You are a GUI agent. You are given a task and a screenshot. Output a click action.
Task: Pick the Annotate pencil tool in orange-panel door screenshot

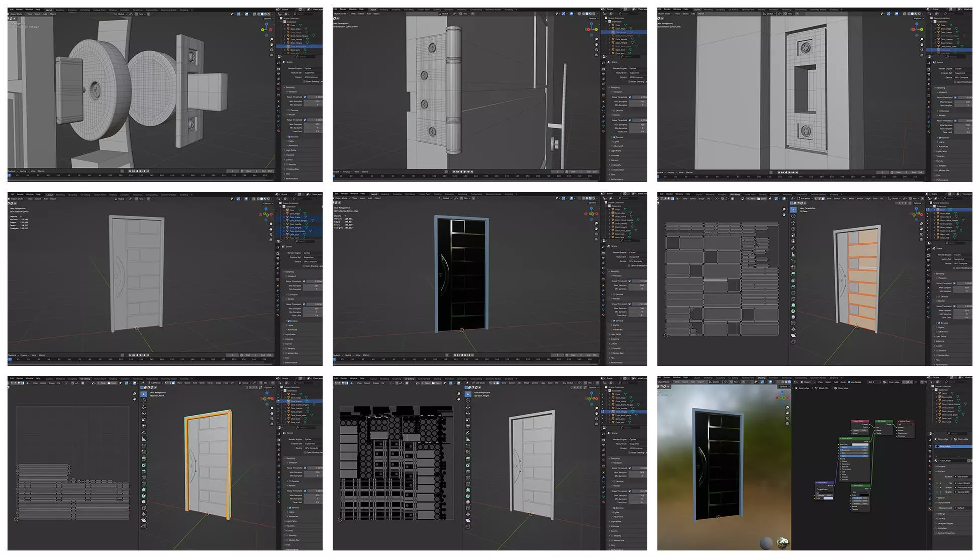coord(793,248)
